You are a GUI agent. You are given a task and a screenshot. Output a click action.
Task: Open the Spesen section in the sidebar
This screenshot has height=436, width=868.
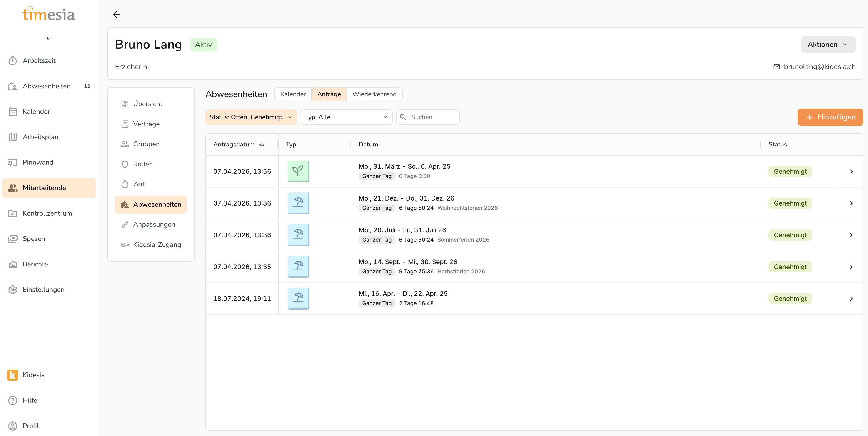coord(34,238)
